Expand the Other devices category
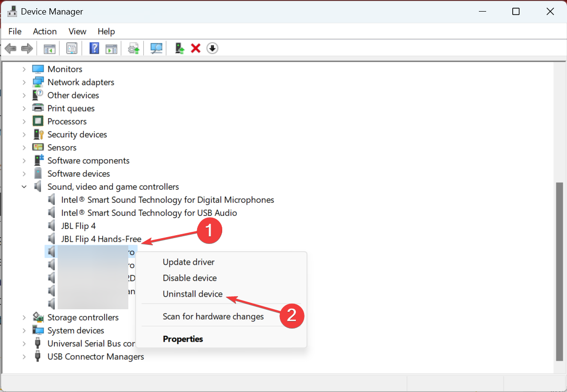The height and width of the screenshot is (392, 567). (x=24, y=95)
